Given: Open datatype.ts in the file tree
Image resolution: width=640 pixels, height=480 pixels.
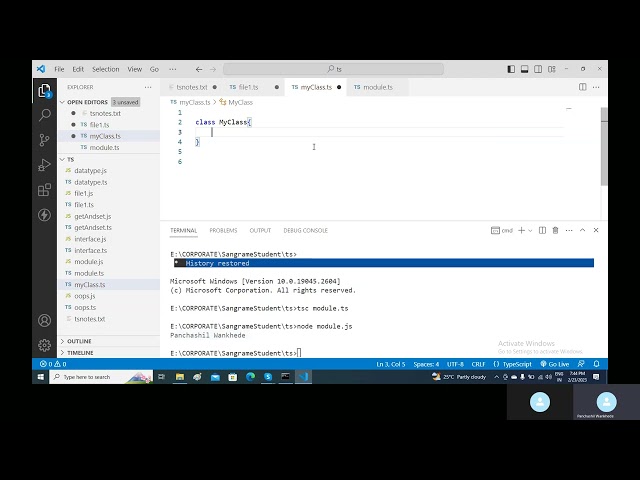Looking at the screenshot, I should pyautogui.click(x=109, y=182).
